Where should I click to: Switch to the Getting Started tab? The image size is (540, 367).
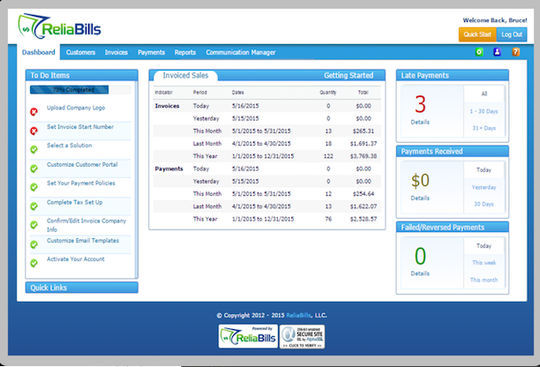point(348,75)
